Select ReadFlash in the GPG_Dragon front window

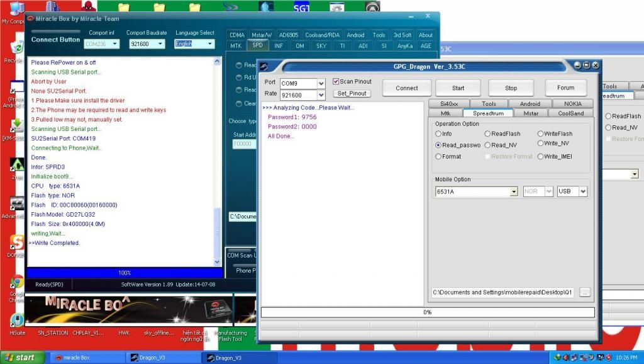[487, 134]
